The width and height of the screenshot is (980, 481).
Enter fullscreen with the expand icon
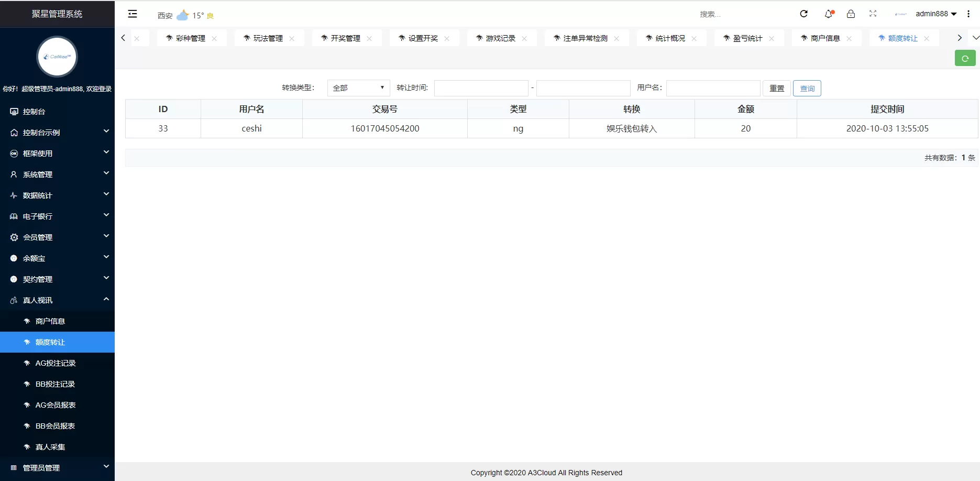coord(873,14)
